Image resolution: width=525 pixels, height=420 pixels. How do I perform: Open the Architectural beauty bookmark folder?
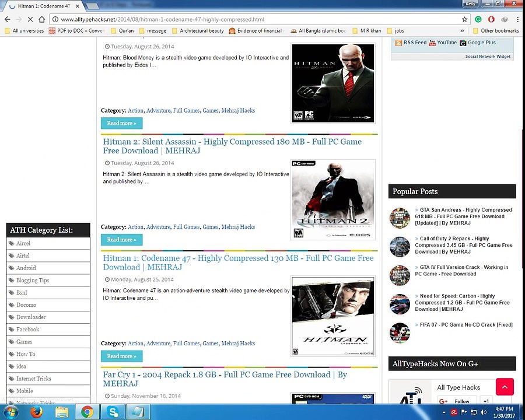pos(198,30)
